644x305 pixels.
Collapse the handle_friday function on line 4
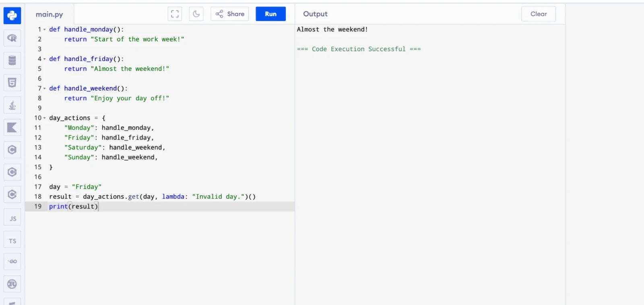pyautogui.click(x=45, y=59)
